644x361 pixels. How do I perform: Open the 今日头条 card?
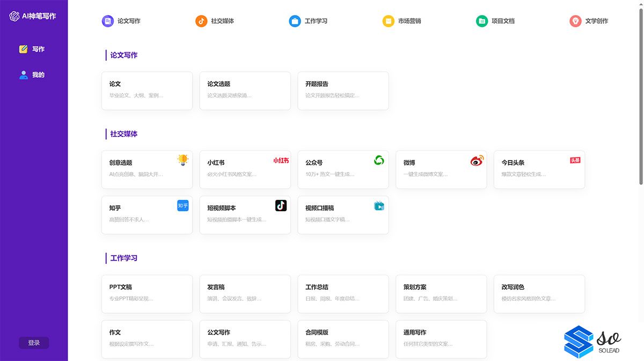click(539, 170)
